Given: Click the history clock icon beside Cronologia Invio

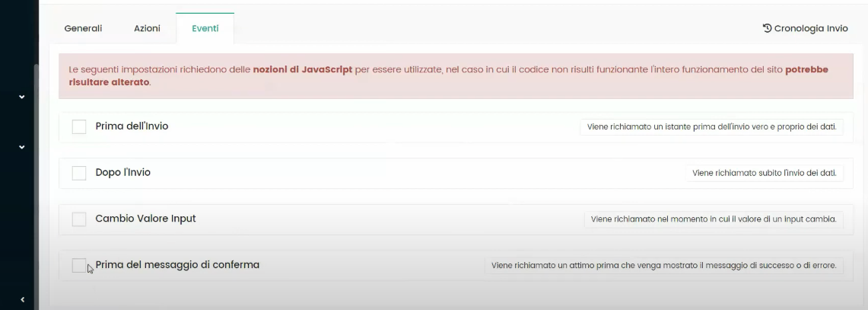Looking at the screenshot, I should (767, 28).
